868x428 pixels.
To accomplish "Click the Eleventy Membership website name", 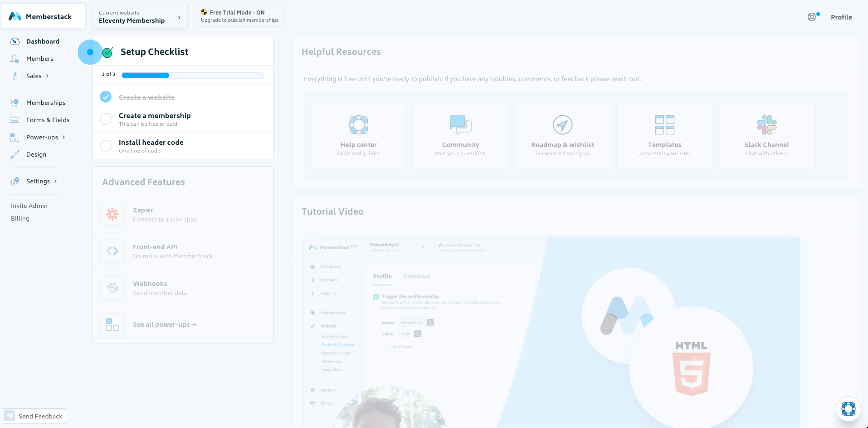I will (x=132, y=20).
